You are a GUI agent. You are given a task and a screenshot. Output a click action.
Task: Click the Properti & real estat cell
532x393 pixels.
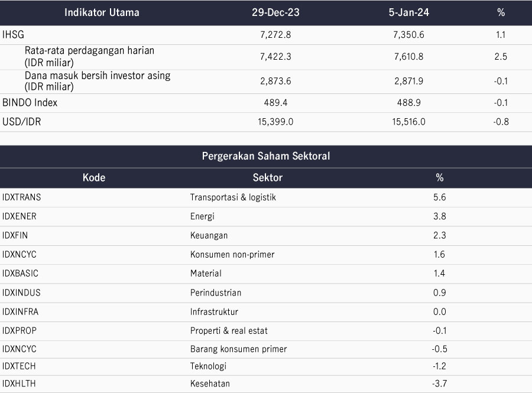click(229, 330)
